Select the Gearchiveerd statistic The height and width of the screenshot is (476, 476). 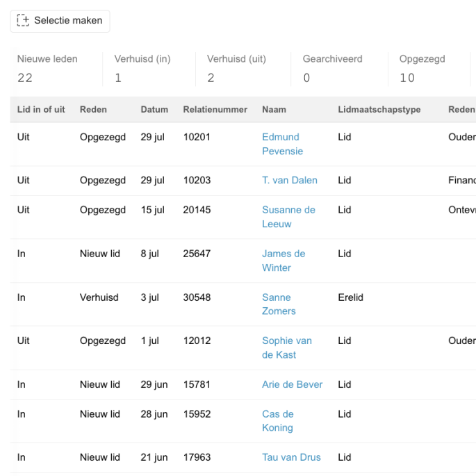(x=332, y=68)
